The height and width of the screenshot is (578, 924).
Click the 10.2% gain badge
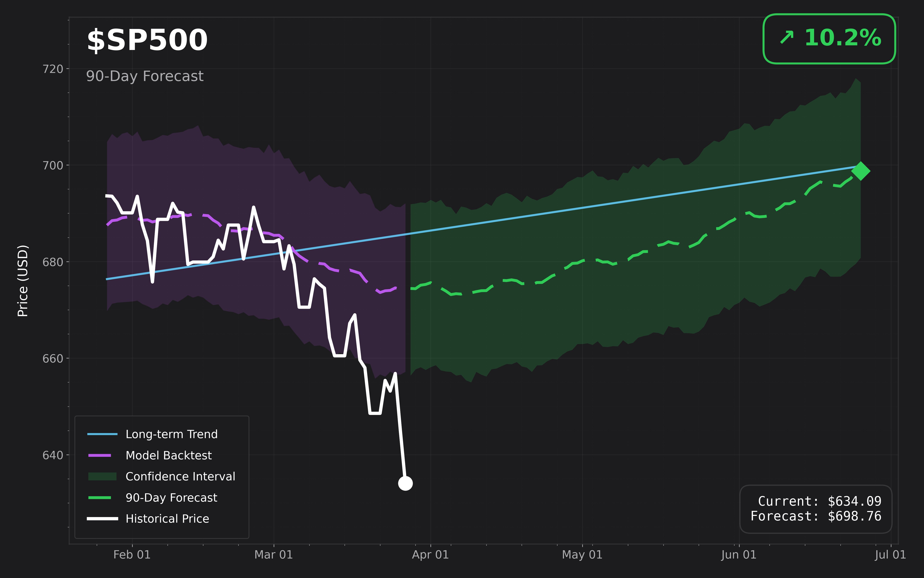pos(829,39)
